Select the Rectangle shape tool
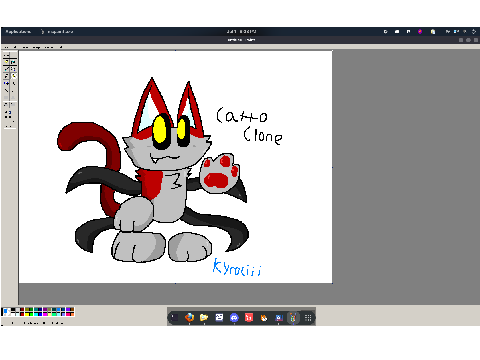Screen dimensions: 480x360 [6, 98]
